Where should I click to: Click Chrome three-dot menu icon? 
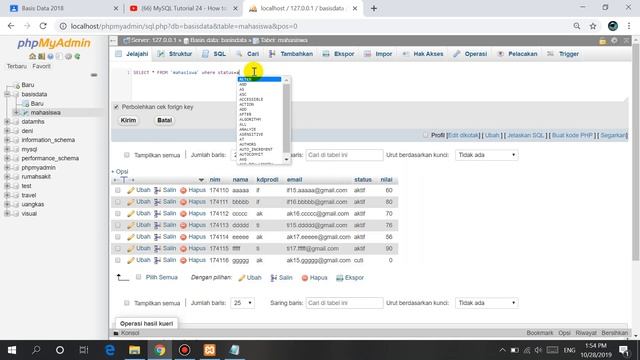point(629,26)
